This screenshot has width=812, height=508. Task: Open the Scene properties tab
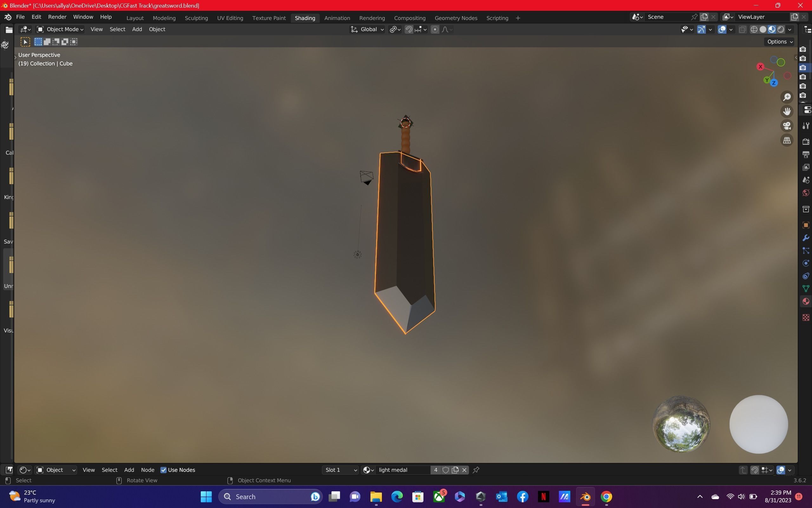(x=806, y=180)
